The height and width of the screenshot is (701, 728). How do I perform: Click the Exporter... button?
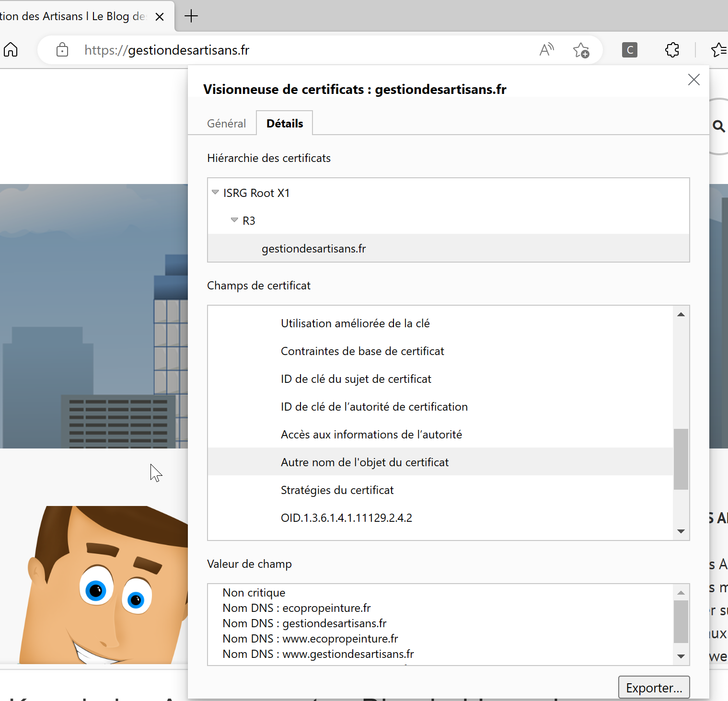[654, 688]
